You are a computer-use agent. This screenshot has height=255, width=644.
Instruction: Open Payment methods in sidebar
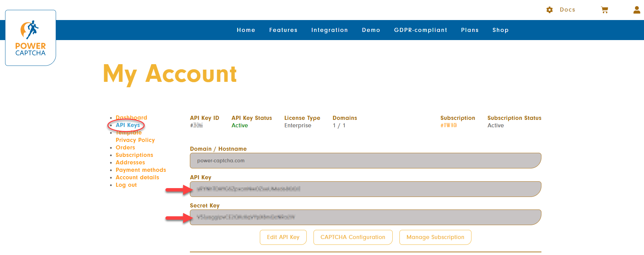coord(141,170)
